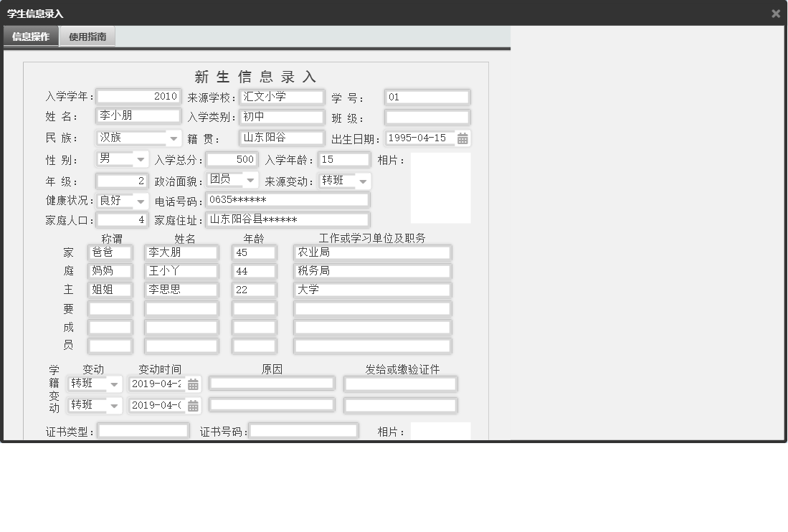
Task: Click the 家庭住址 field 山东阳谷县
Action: point(288,219)
